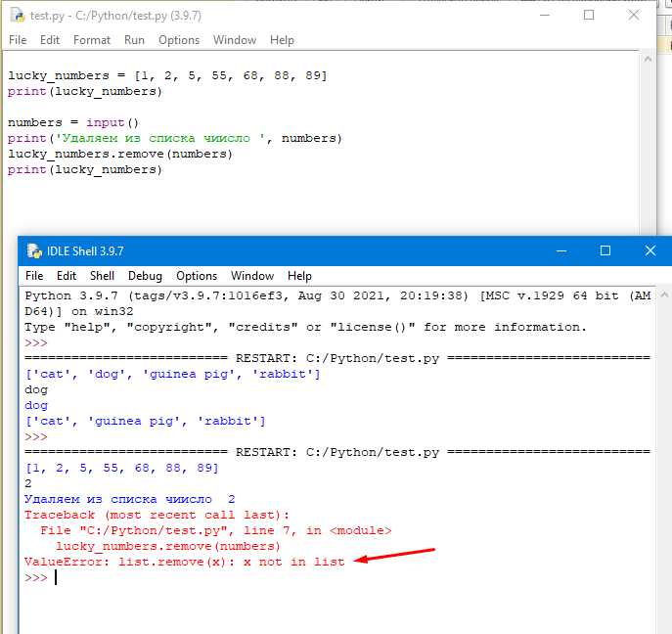672x634 pixels.
Task: Minimize the IDLE Shell window
Action: coord(561,250)
